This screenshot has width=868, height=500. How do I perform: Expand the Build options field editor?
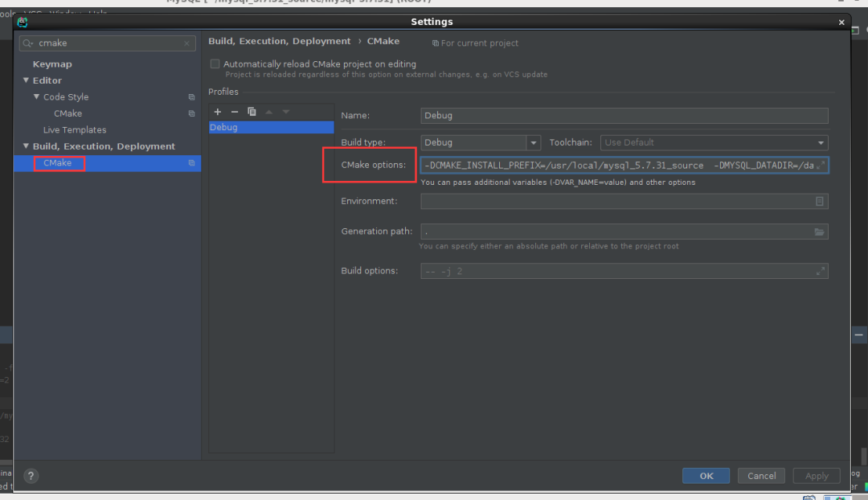pyautogui.click(x=821, y=271)
